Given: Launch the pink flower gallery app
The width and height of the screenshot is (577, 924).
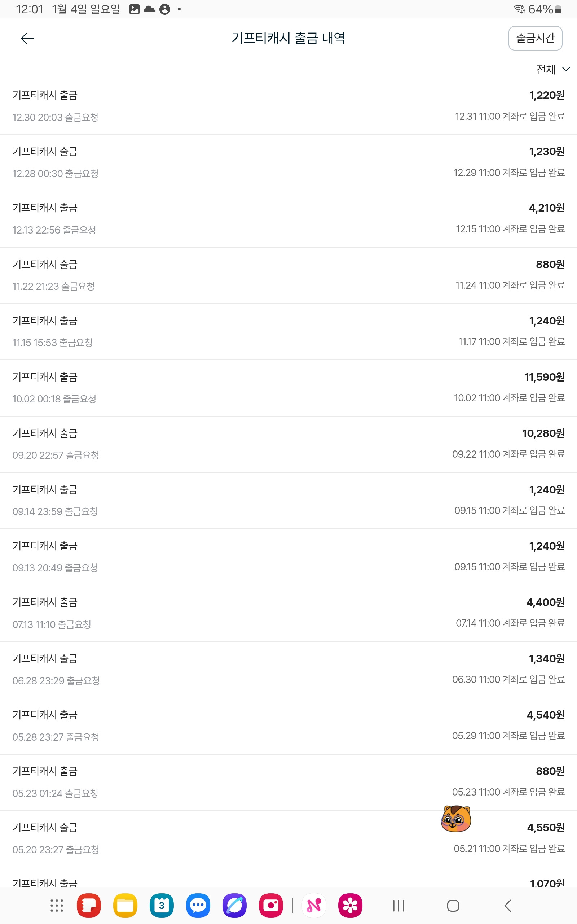Looking at the screenshot, I should (x=350, y=905).
